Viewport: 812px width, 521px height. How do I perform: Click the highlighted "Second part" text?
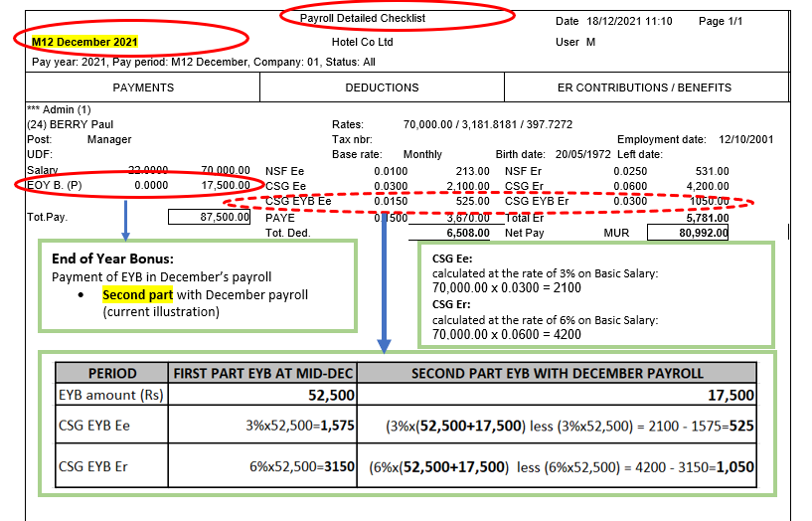point(137,295)
